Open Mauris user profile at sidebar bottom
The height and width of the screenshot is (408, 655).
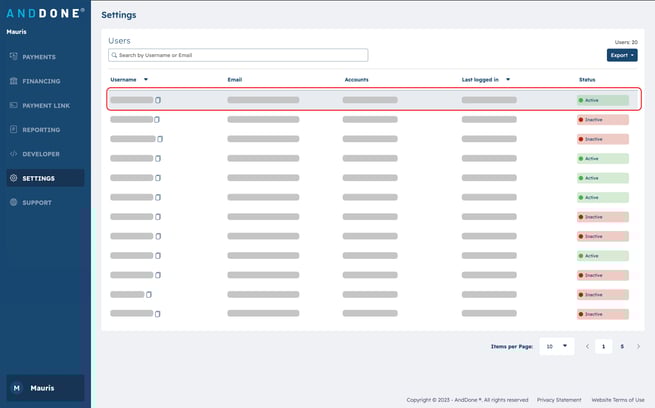pos(45,387)
